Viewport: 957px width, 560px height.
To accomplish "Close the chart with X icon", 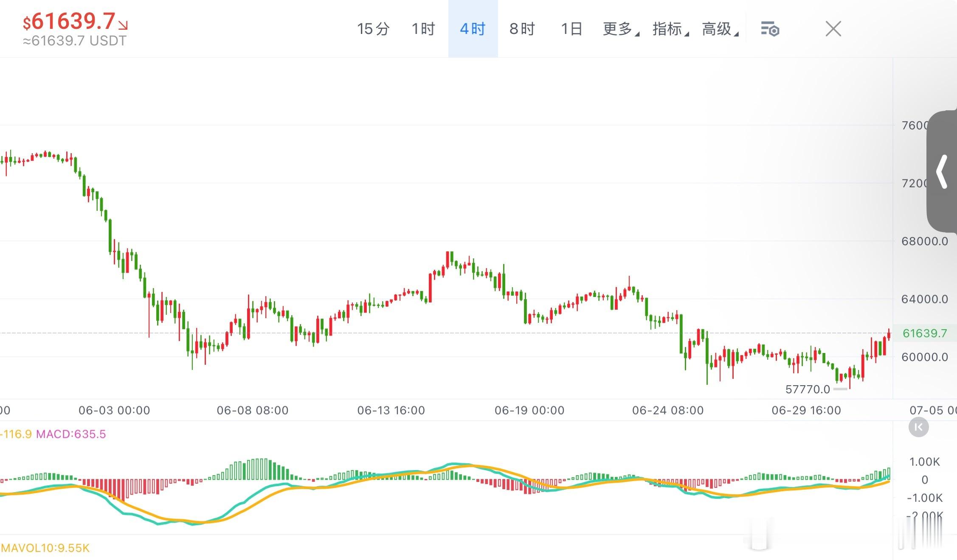I will (x=833, y=29).
